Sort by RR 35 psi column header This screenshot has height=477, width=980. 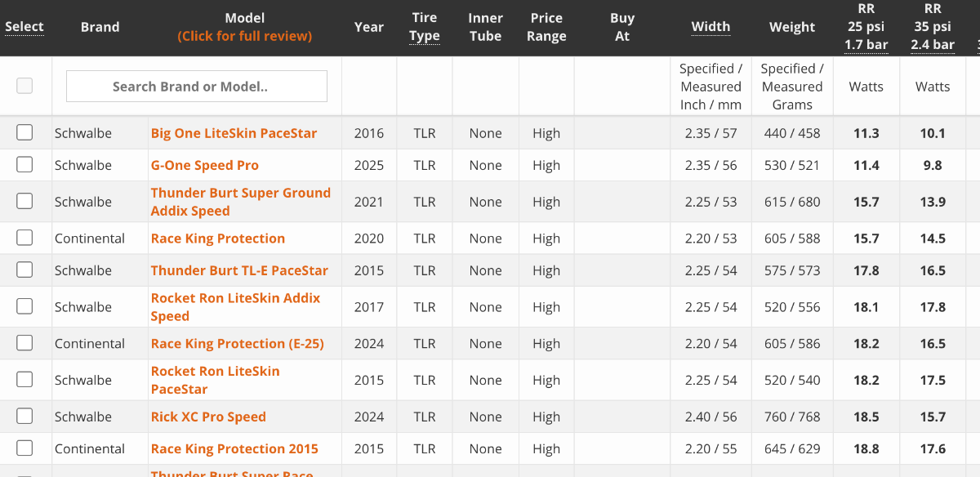pos(933,27)
